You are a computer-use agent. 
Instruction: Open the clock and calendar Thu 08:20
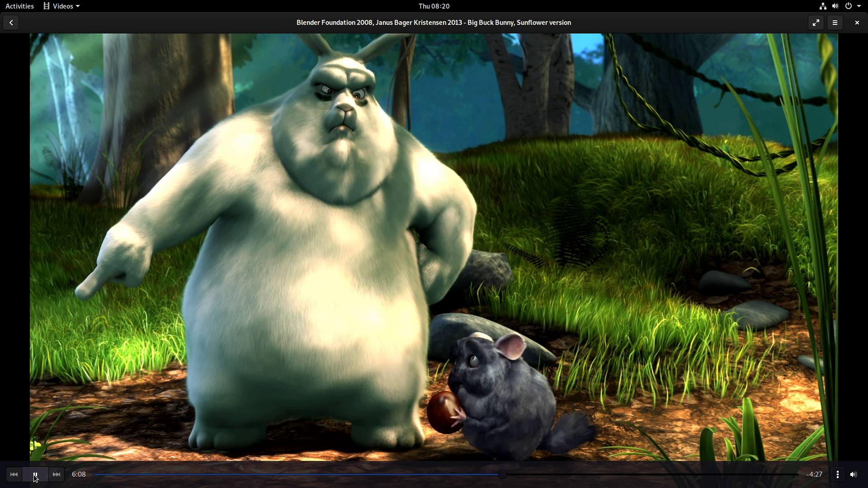434,6
